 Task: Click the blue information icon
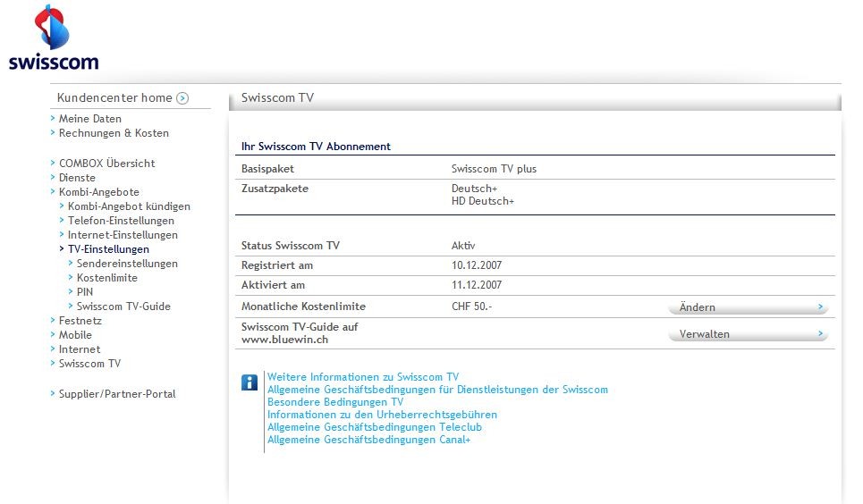click(250, 383)
